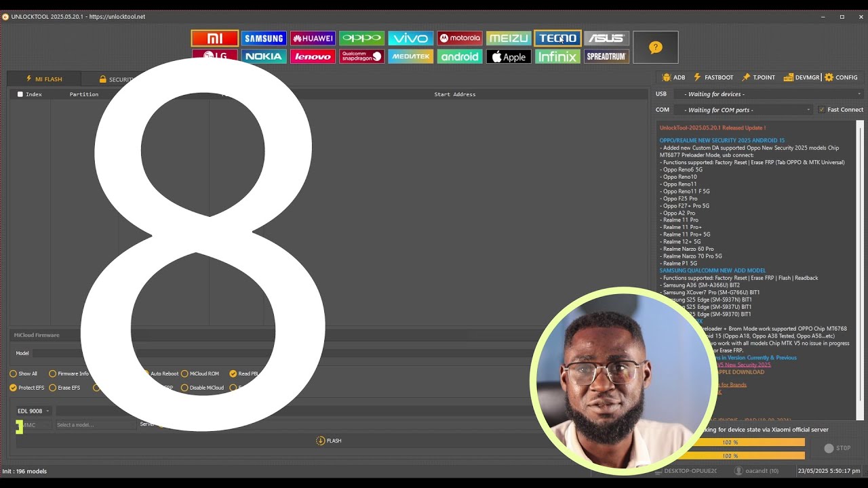The width and height of the screenshot is (868, 488).
Task: Click 'SAMSUNG QUALCOMM NEW ADD MODEL' heading
Action: (713, 270)
